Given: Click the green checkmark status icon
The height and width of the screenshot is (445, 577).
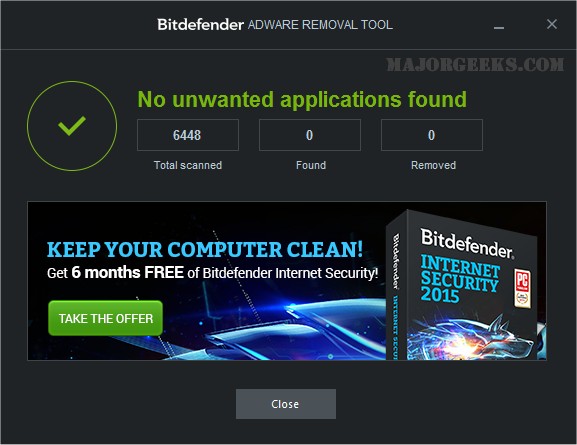Looking at the screenshot, I should coord(72,126).
